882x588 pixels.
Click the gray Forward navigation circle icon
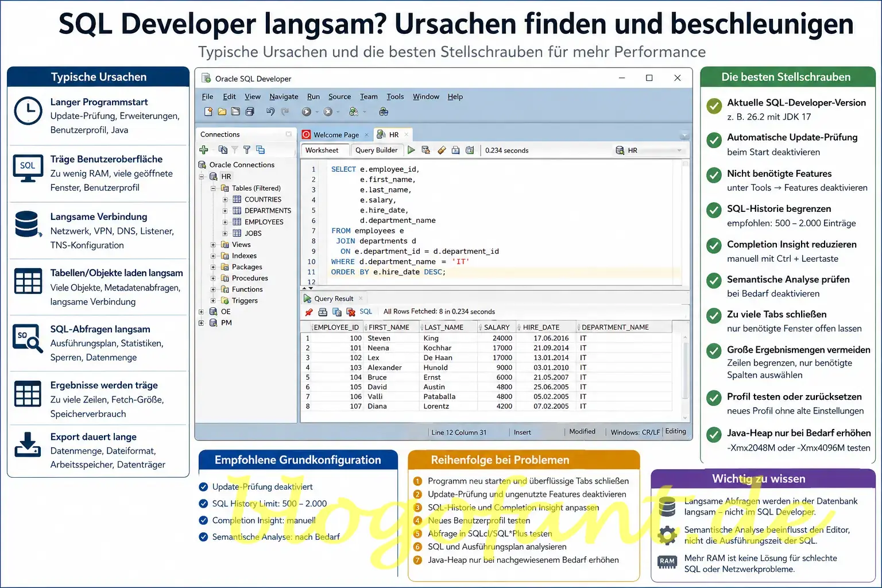coord(328,112)
